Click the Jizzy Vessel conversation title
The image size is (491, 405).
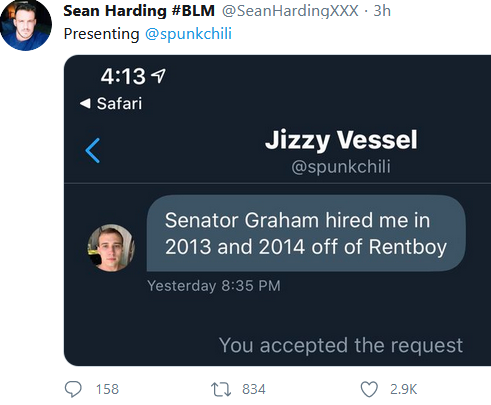[341, 140]
